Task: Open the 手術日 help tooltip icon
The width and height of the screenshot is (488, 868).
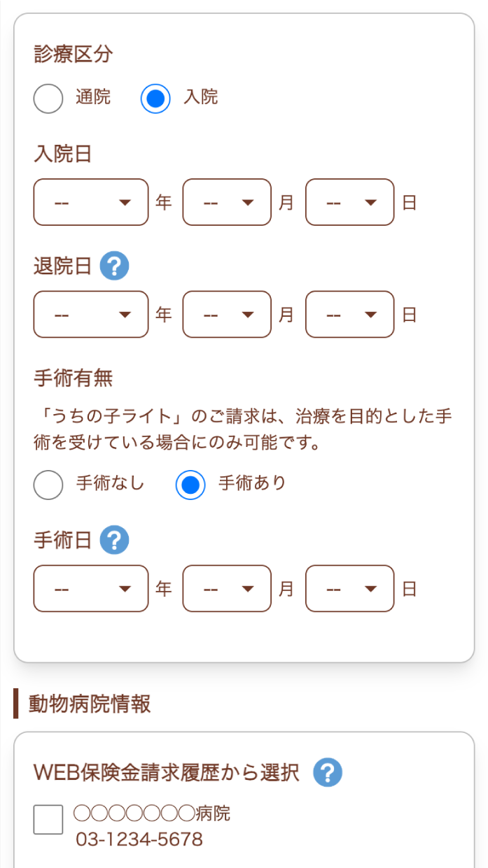Action: 114,540
